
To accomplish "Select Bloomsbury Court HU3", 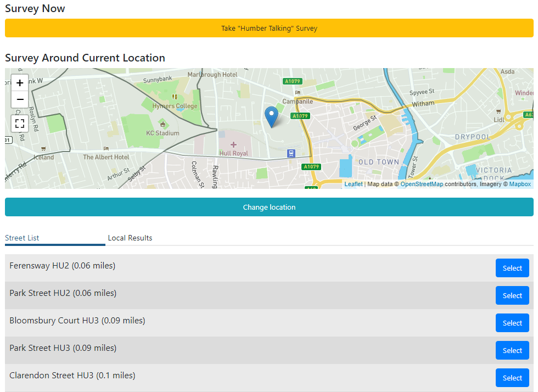I will pyautogui.click(x=512, y=323).
